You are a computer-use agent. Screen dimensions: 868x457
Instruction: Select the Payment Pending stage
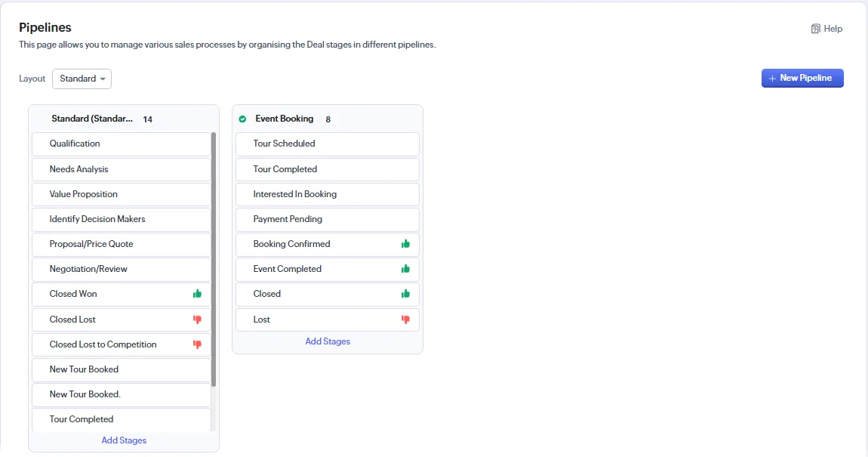327,219
